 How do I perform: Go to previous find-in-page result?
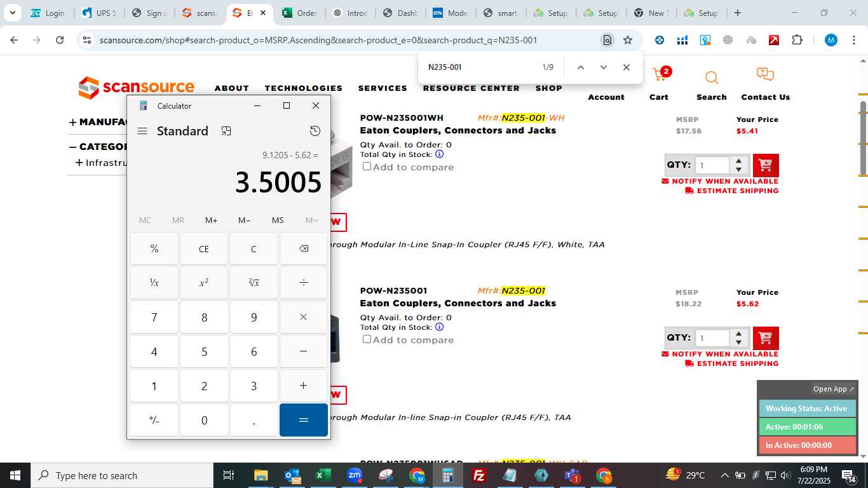click(580, 67)
